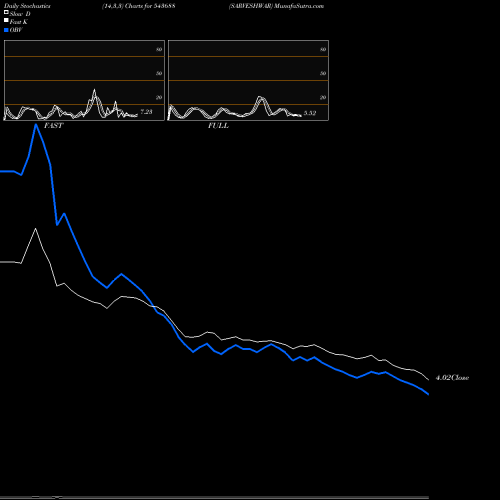Click the FAST stochastic chart thumbnail
Screen dimensions: 500x500
tap(84, 80)
